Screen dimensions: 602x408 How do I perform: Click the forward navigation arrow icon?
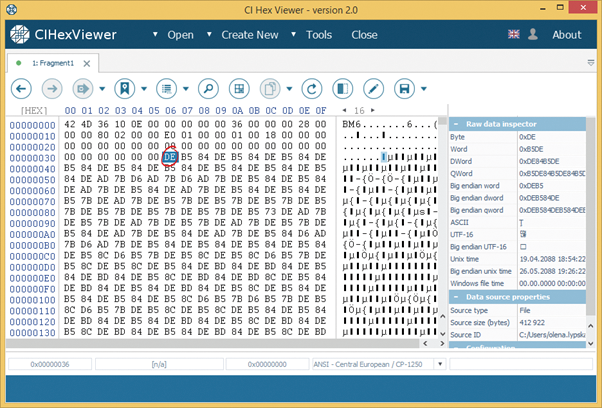pyautogui.click(x=52, y=89)
